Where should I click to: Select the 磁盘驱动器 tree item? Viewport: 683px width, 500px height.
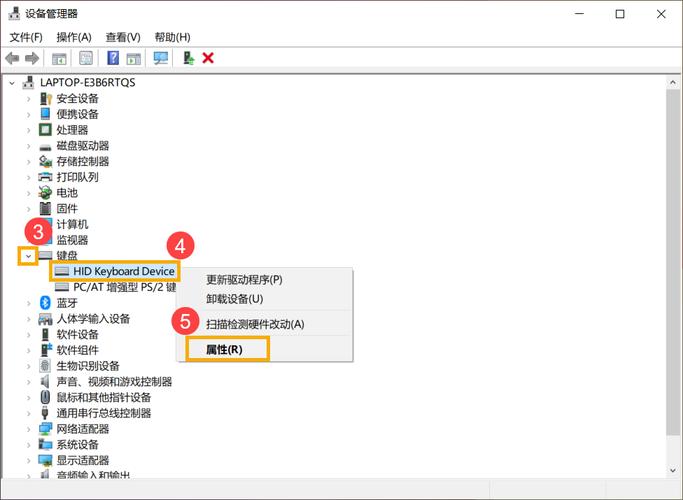[x=82, y=145]
